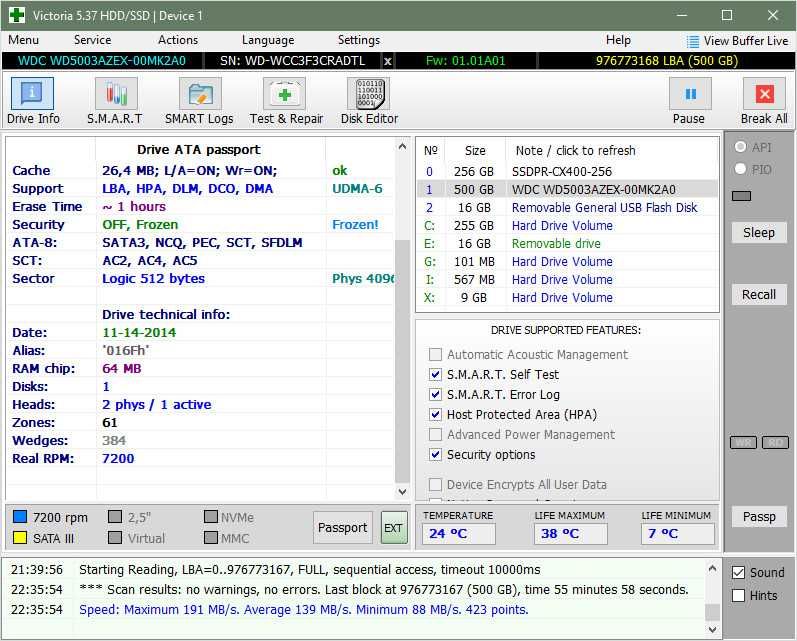Select I: 567 MB Hard Drive Volume
The width and height of the screenshot is (797, 641).
tap(568, 280)
